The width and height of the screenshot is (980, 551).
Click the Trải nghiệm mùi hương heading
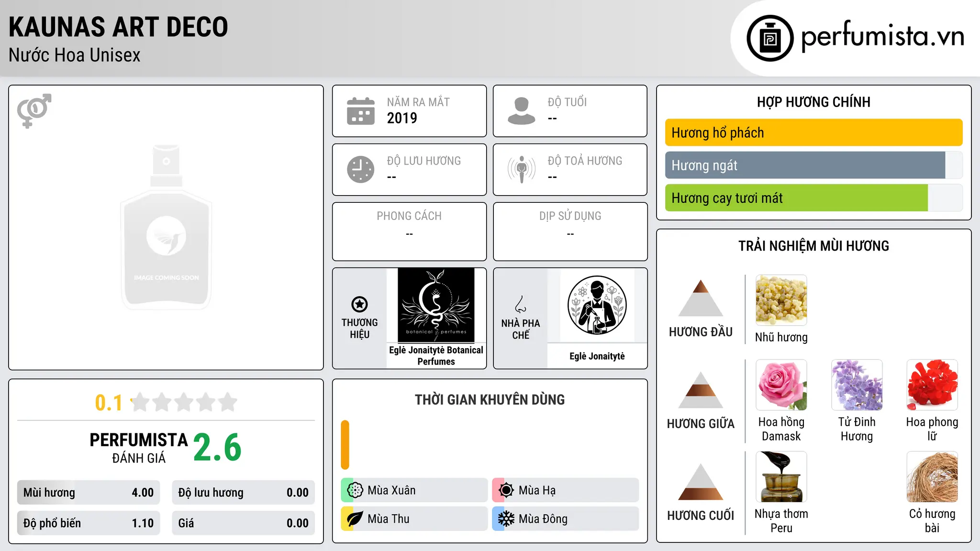(x=813, y=246)
